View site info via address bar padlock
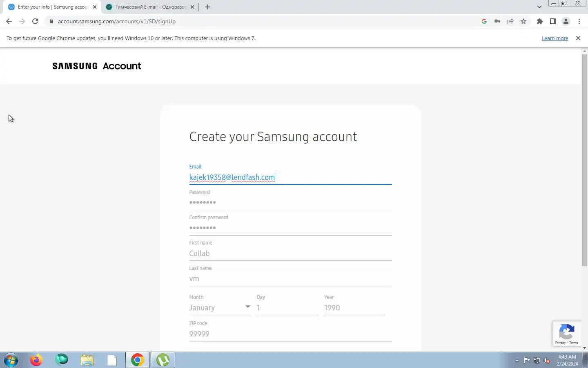 51,21
